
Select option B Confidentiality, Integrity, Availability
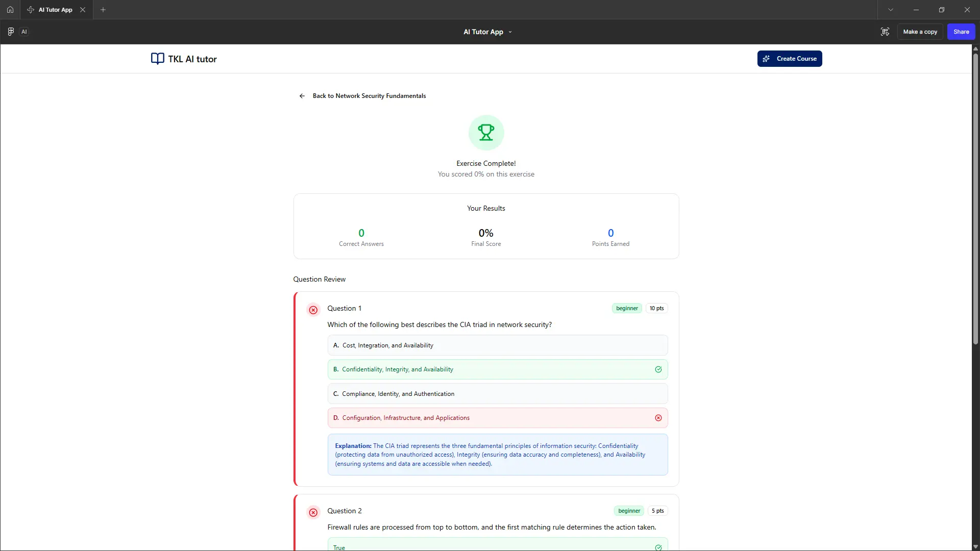click(497, 369)
